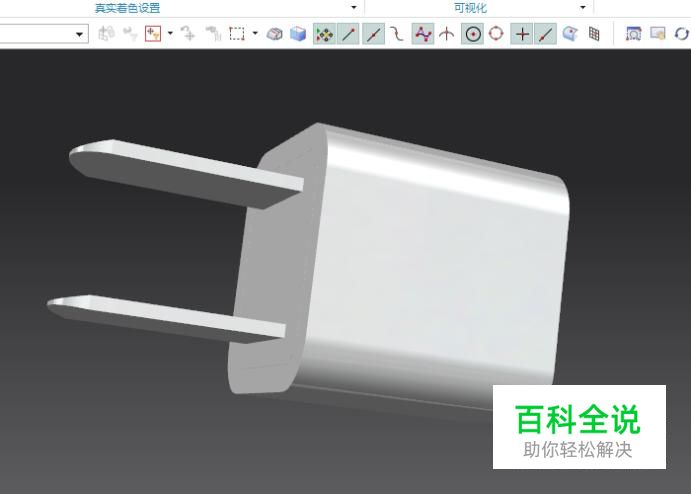This screenshot has width=691, height=494.
Task: Enable Quadrant Point snap red circle
Action: pyautogui.click(x=496, y=33)
